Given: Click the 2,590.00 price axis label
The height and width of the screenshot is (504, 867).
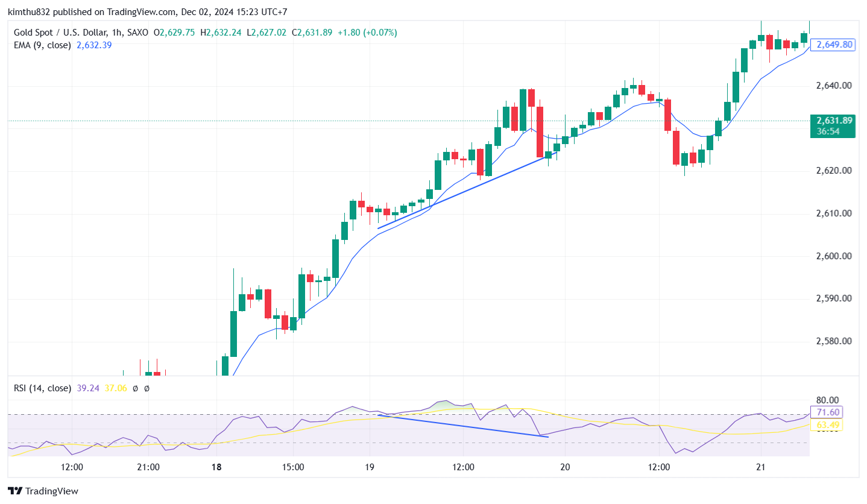Looking at the screenshot, I should pos(834,298).
